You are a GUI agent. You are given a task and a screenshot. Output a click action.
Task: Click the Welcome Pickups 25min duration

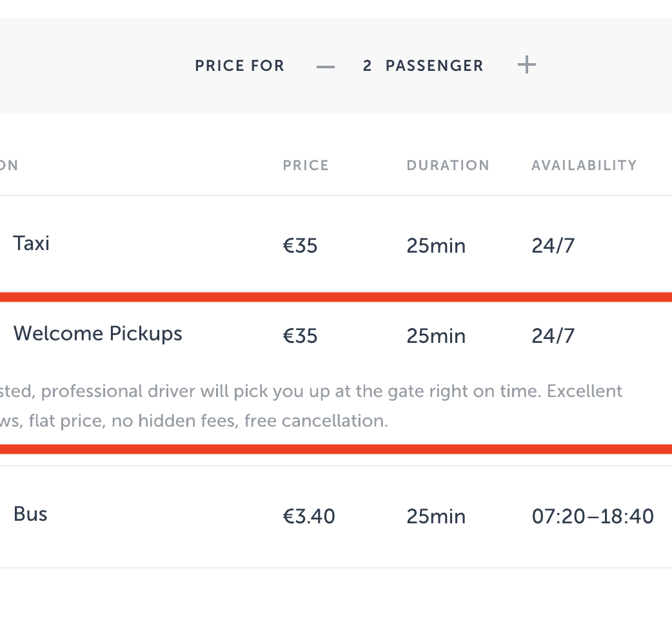coord(436,336)
